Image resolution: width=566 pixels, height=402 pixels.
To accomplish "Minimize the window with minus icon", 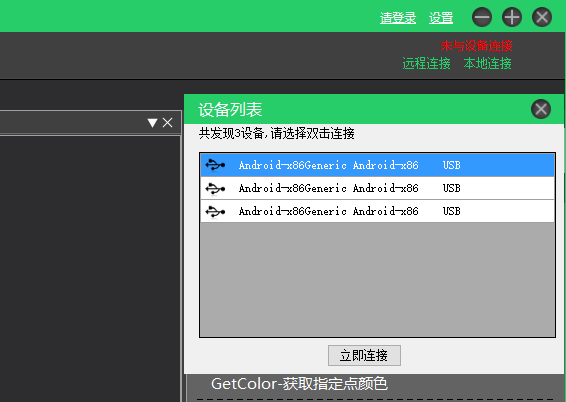I will pyautogui.click(x=482, y=17).
